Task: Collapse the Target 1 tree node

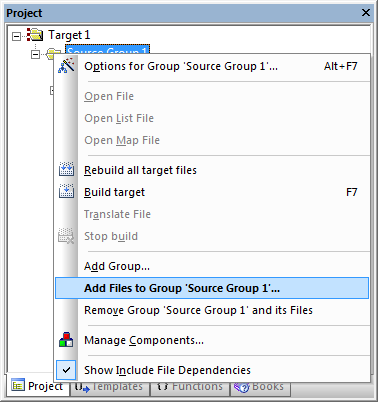Action: tap(16, 36)
